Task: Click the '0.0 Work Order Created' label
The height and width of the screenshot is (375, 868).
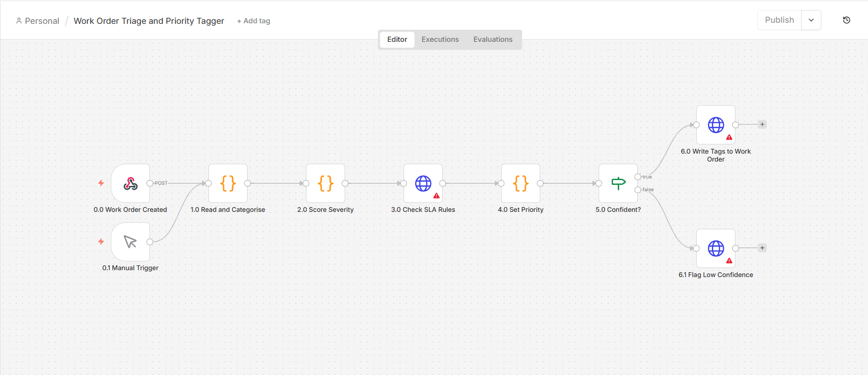Action: coord(130,210)
